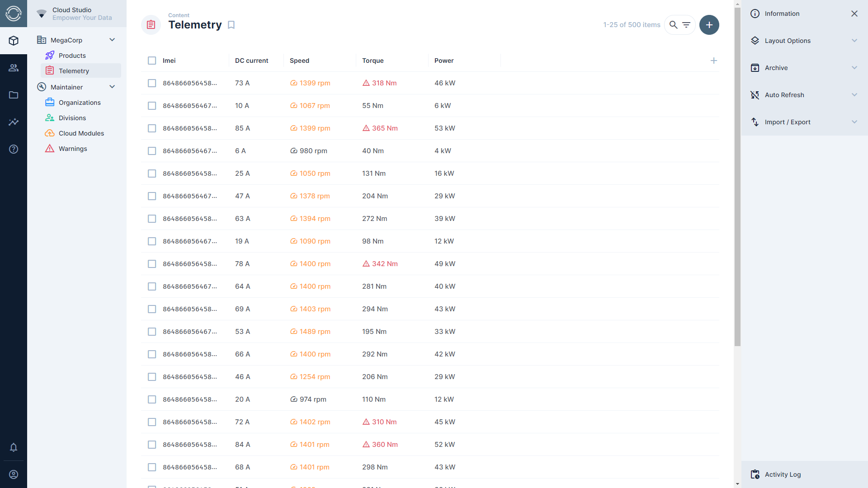The image size is (868, 488).
Task: Sort by the Speed column header
Action: pos(299,61)
